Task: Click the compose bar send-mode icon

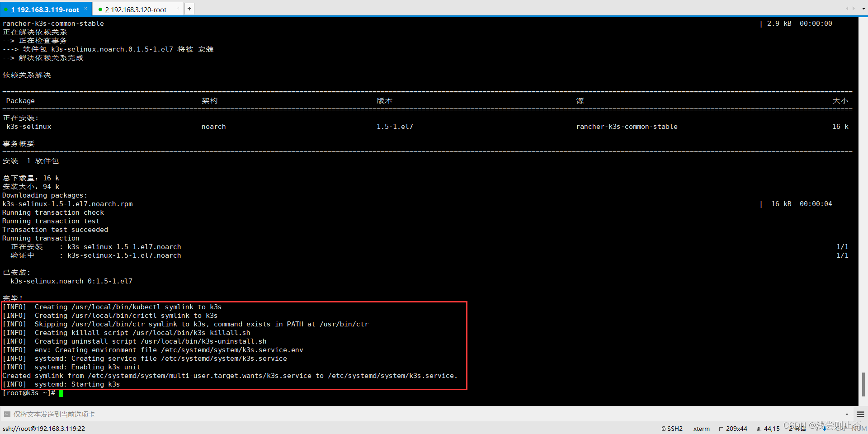Action: pos(7,414)
